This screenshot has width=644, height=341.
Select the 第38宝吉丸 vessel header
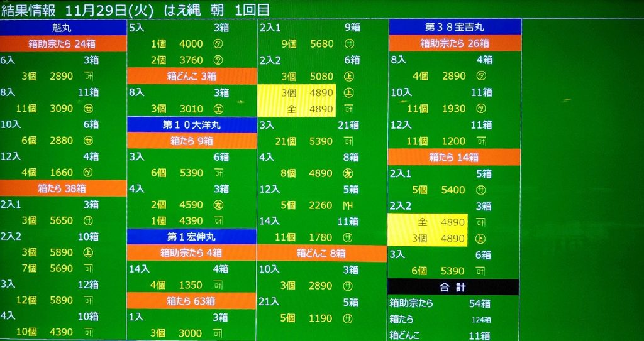[x=454, y=28]
